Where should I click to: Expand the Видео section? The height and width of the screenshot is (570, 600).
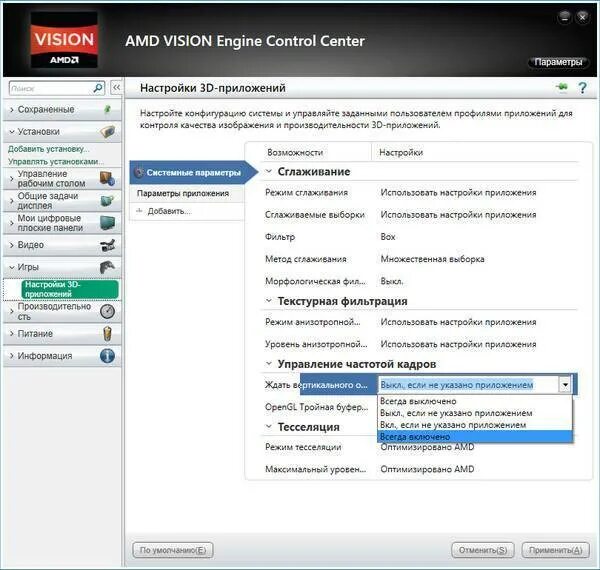11,245
